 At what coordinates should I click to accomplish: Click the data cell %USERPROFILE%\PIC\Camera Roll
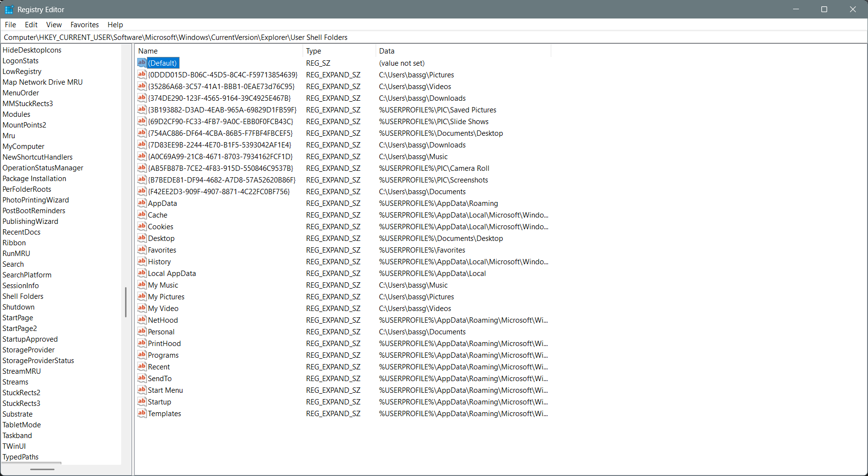[x=434, y=168]
